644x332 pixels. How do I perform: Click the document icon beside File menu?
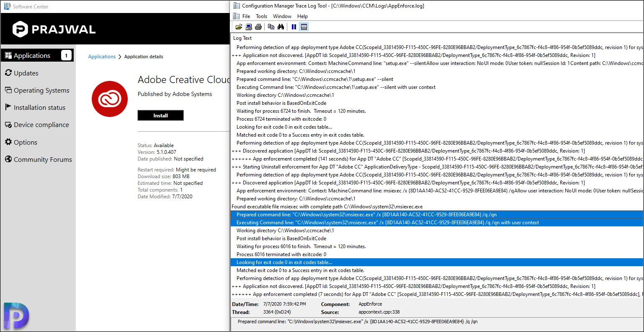(237, 16)
